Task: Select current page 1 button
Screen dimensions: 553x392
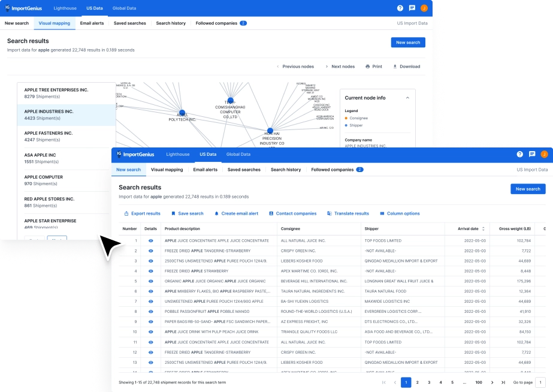Action: click(x=406, y=382)
